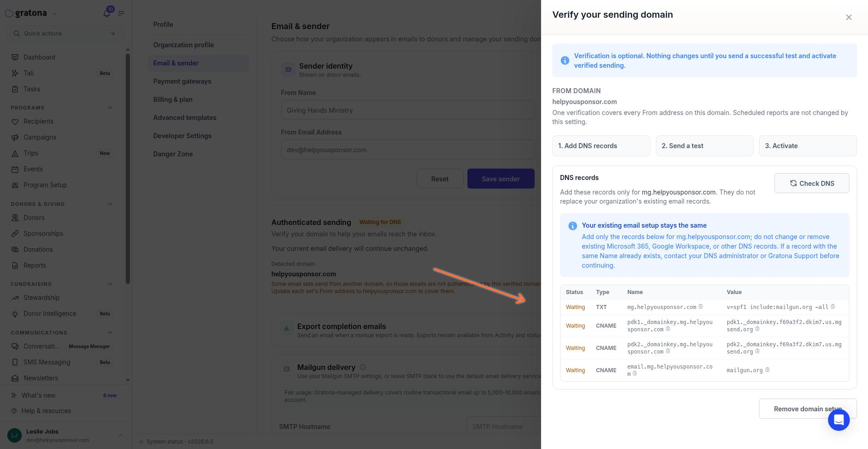Click the Check DNS button
This screenshot has height=449, width=868.
coord(812,183)
